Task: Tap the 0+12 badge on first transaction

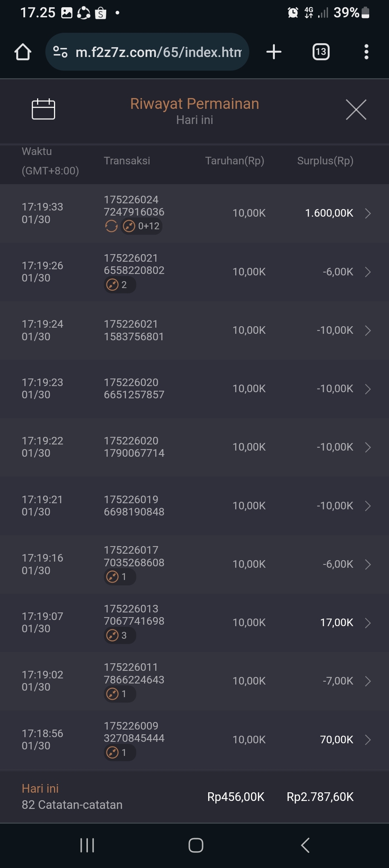Action: pyautogui.click(x=142, y=226)
